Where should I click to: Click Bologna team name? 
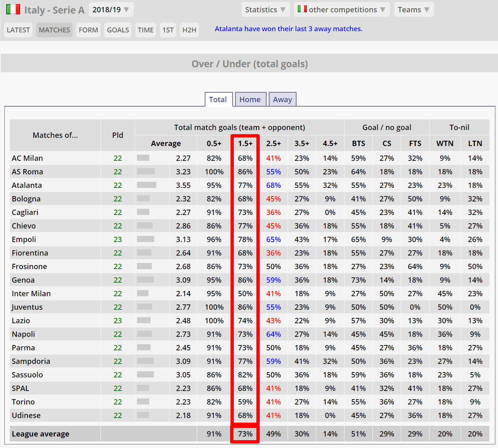pos(26,199)
